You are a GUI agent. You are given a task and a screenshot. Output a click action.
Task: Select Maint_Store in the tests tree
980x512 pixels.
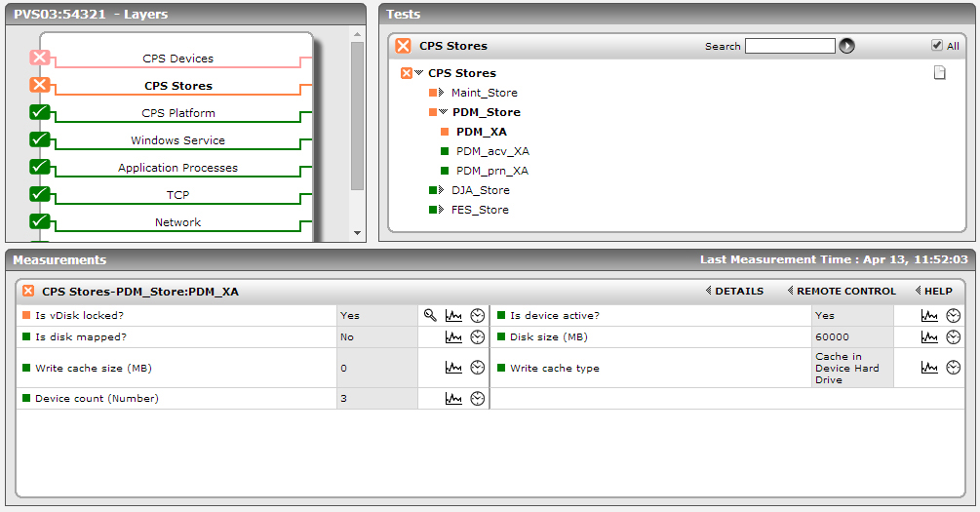click(x=485, y=93)
